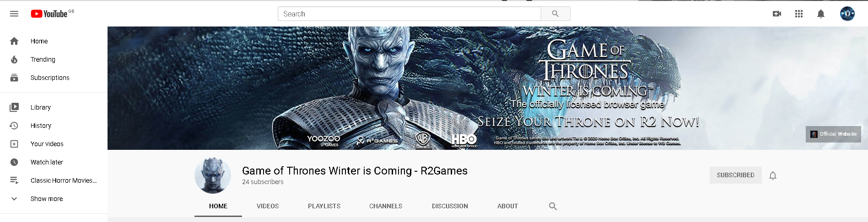The height and width of the screenshot is (222, 868).
Task: Open the hamburger guide menu
Action: (x=14, y=14)
